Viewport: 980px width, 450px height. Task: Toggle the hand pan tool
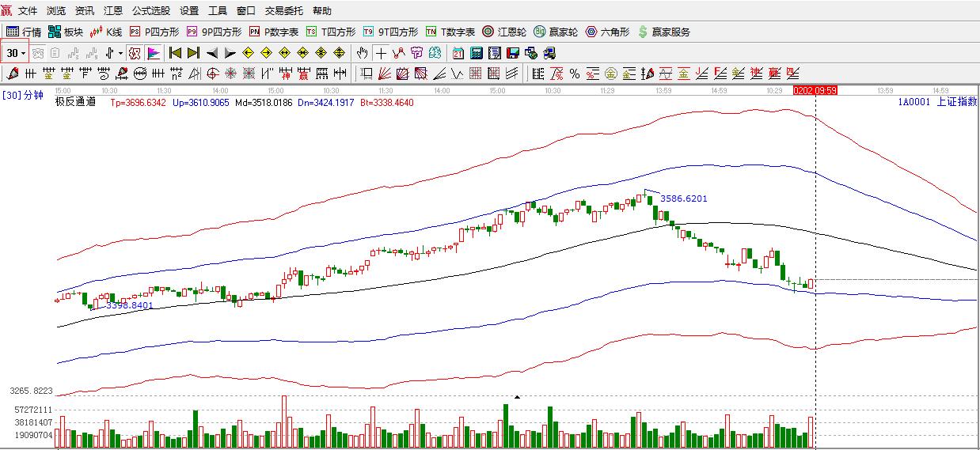pos(362,53)
